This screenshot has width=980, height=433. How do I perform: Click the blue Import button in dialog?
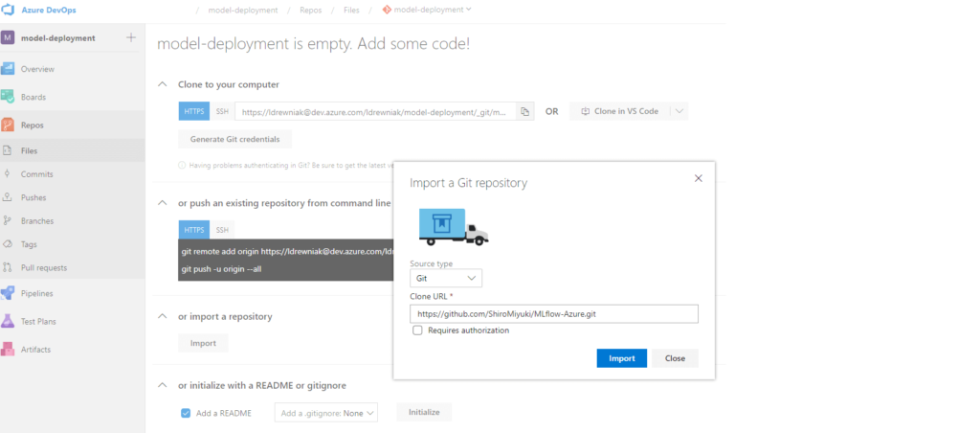(622, 358)
